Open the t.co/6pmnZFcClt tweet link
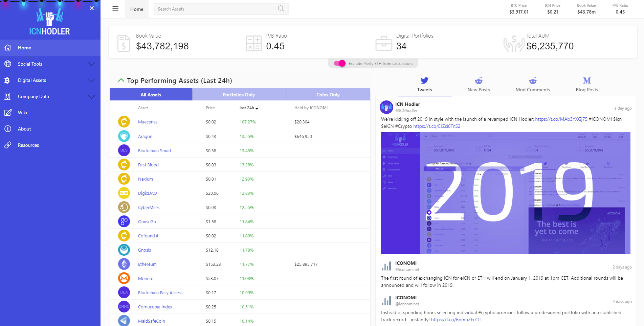 (456, 320)
